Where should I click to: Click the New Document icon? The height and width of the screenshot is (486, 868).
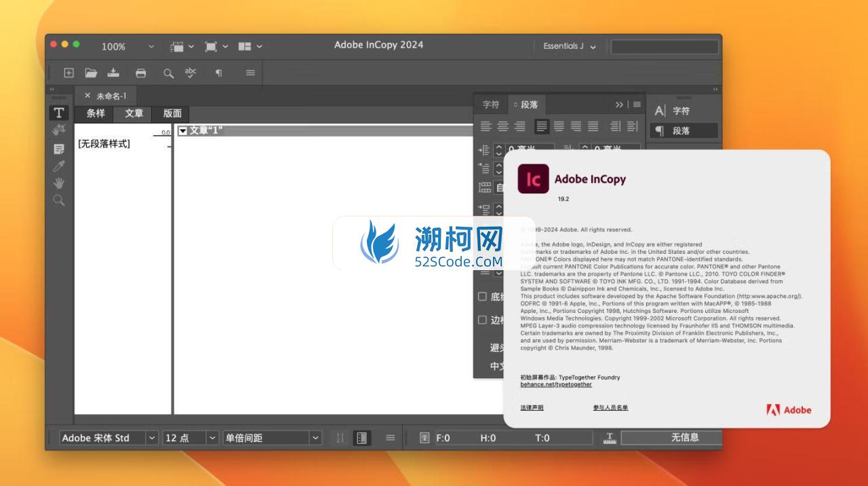(68, 73)
